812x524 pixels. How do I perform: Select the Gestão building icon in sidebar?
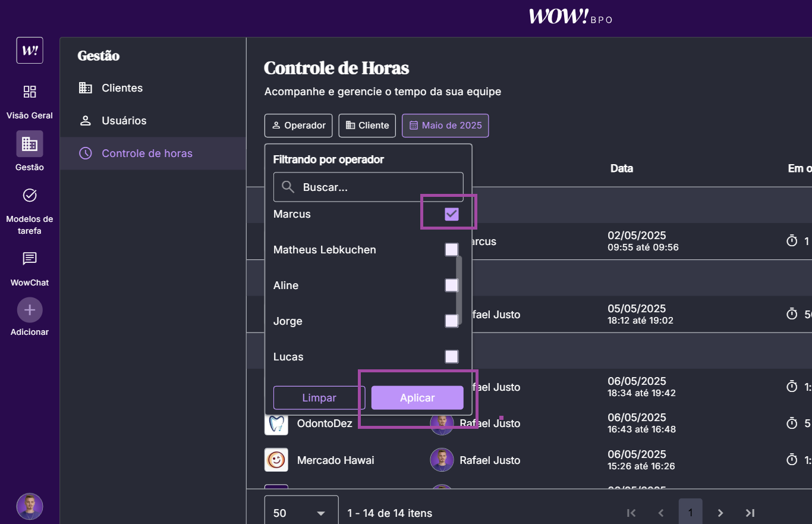click(x=30, y=143)
